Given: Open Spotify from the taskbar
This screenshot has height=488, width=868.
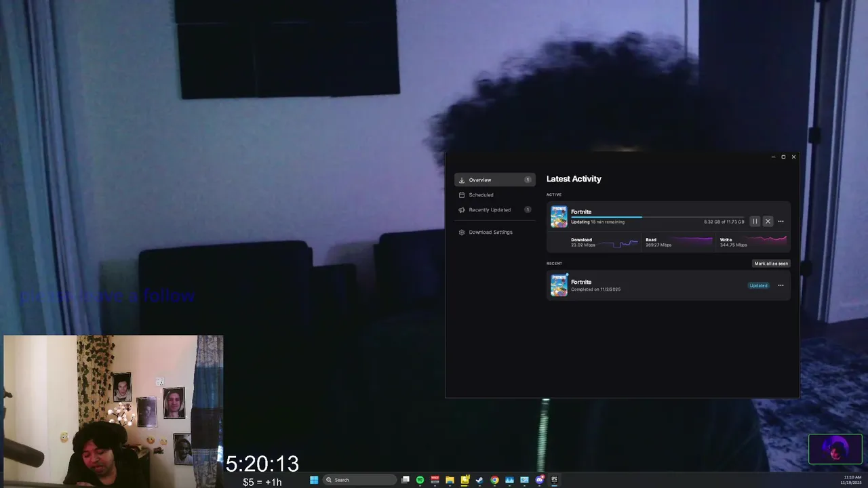Looking at the screenshot, I should click(x=420, y=480).
